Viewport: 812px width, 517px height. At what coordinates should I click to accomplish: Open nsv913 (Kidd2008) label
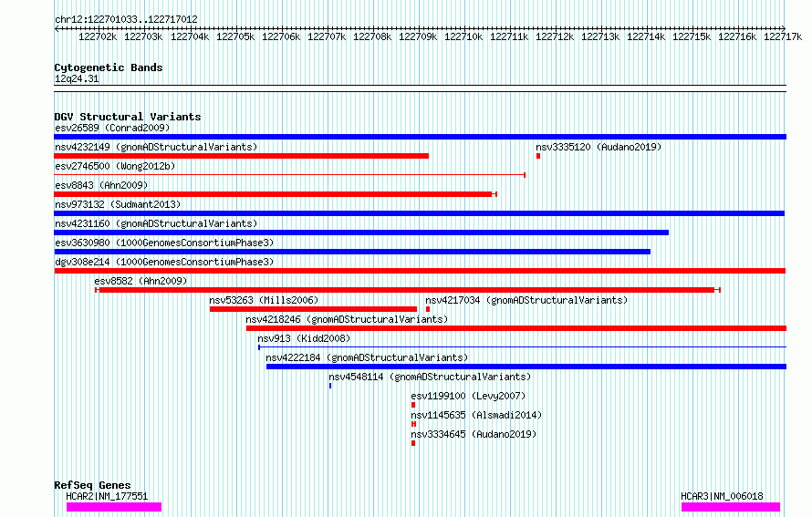click(304, 338)
